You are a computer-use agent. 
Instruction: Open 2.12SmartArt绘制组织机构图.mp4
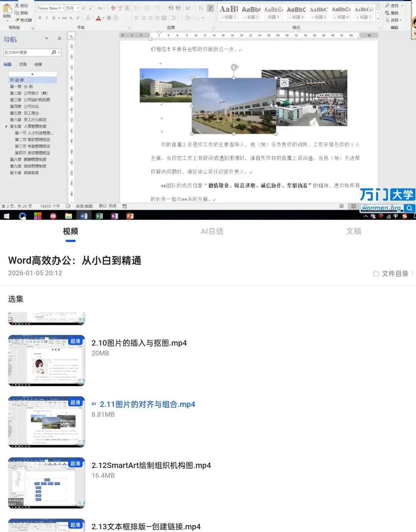coord(151,465)
